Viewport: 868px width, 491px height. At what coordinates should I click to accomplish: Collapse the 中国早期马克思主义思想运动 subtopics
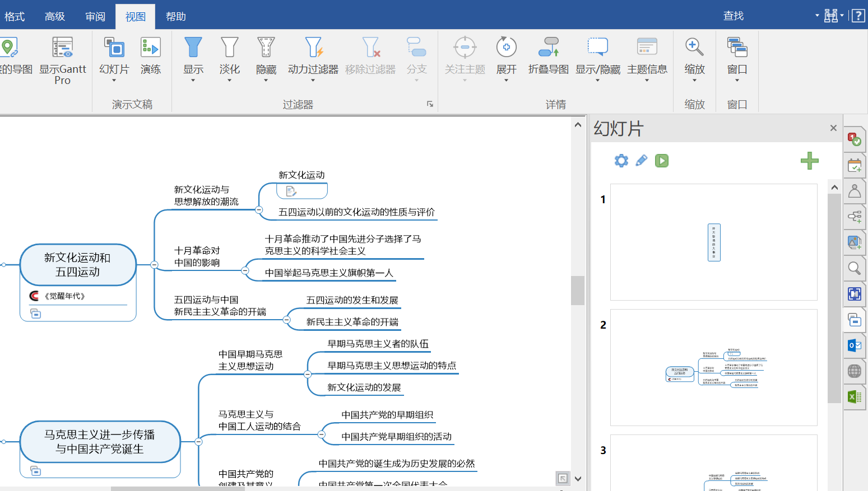307,374
